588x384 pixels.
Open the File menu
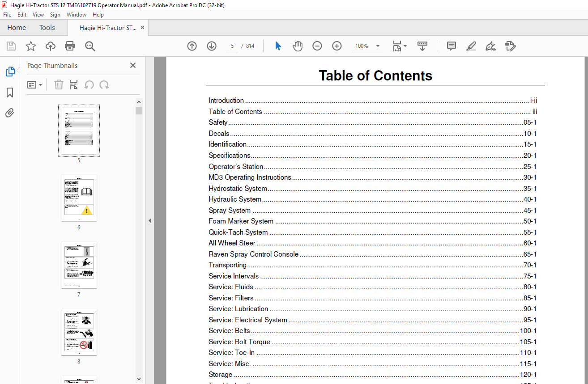coord(7,15)
